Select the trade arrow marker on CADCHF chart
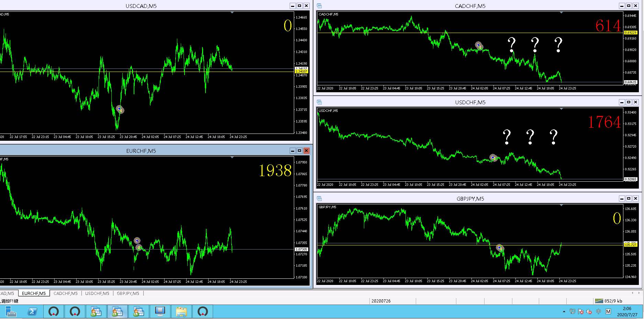This screenshot has width=644, height=319. coord(479,45)
